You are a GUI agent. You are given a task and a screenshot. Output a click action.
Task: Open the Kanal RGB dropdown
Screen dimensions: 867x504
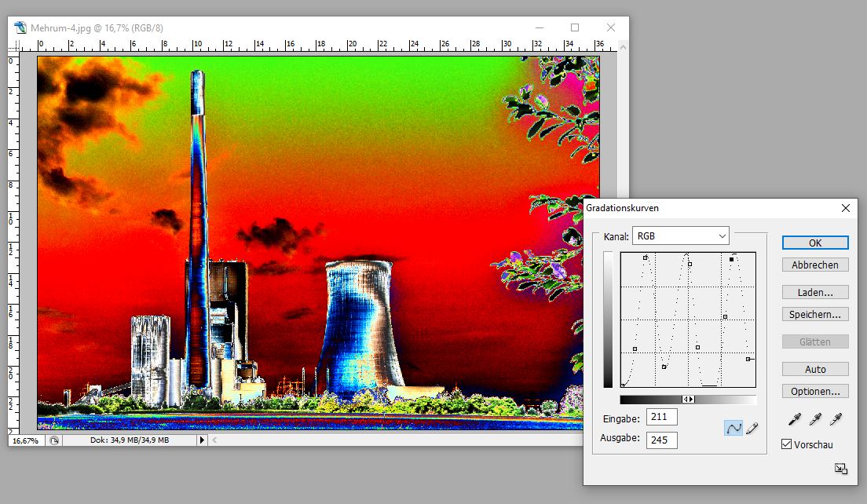point(681,236)
